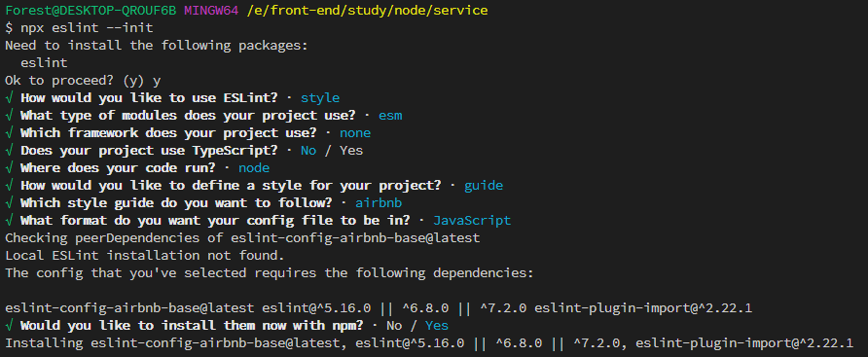Click 'Checking peerDependencies of eslint-config-airbnb-base@latest' line
The width and height of the screenshot is (868, 357).
coord(242,238)
